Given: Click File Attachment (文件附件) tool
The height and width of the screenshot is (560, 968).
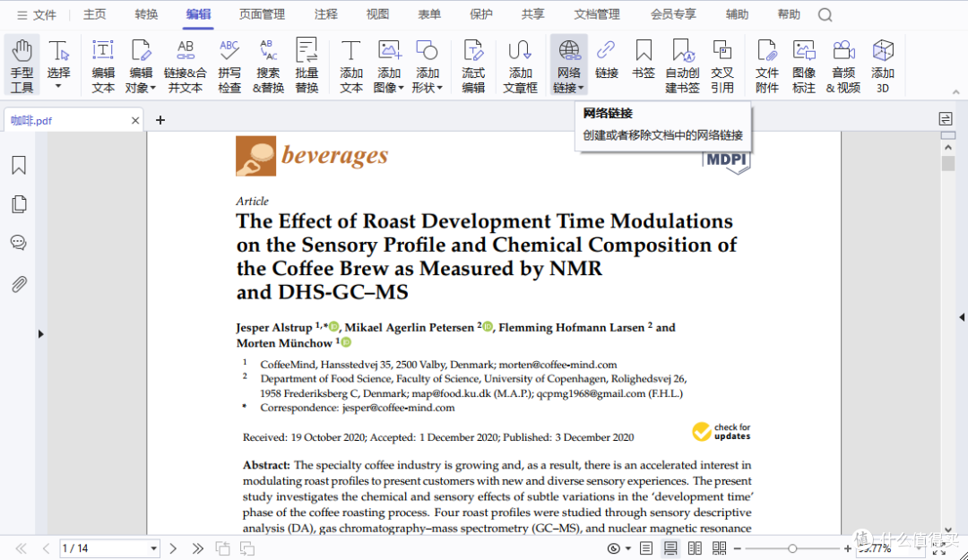Looking at the screenshot, I should pyautogui.click(x=766, y=65).
